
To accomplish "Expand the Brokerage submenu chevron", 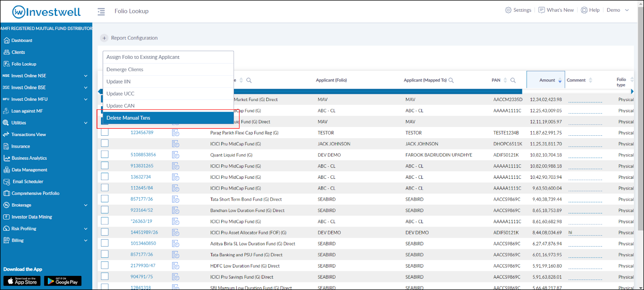I will [x=86, y=205].
